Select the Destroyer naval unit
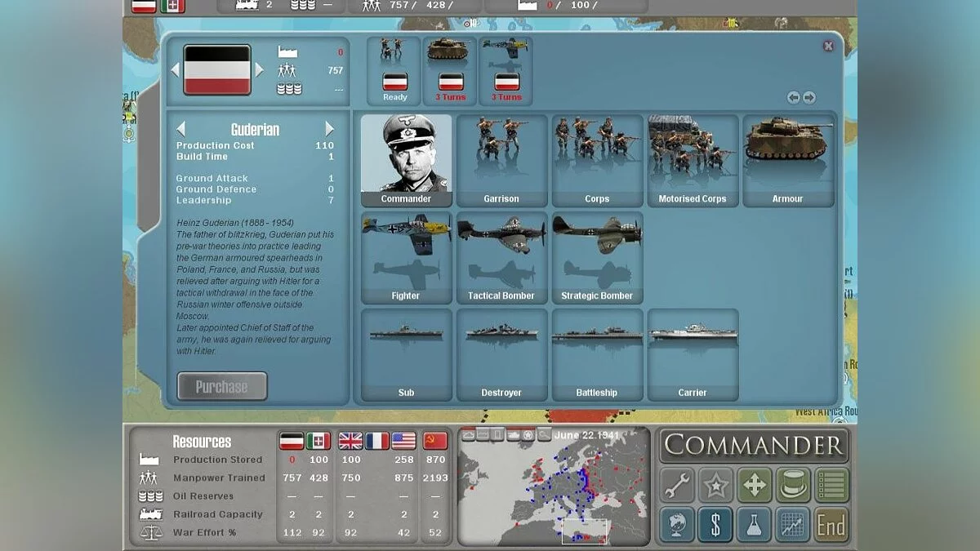Viewport: 980px width, 551px height. point(501,354)
